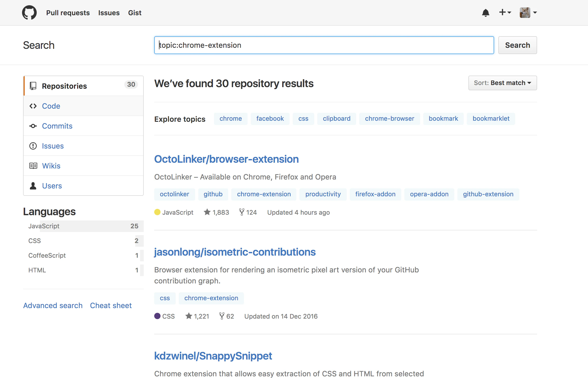Click the Code brackets icon
This screenshot has width=588, height=380.
click(x=33, y=106)
